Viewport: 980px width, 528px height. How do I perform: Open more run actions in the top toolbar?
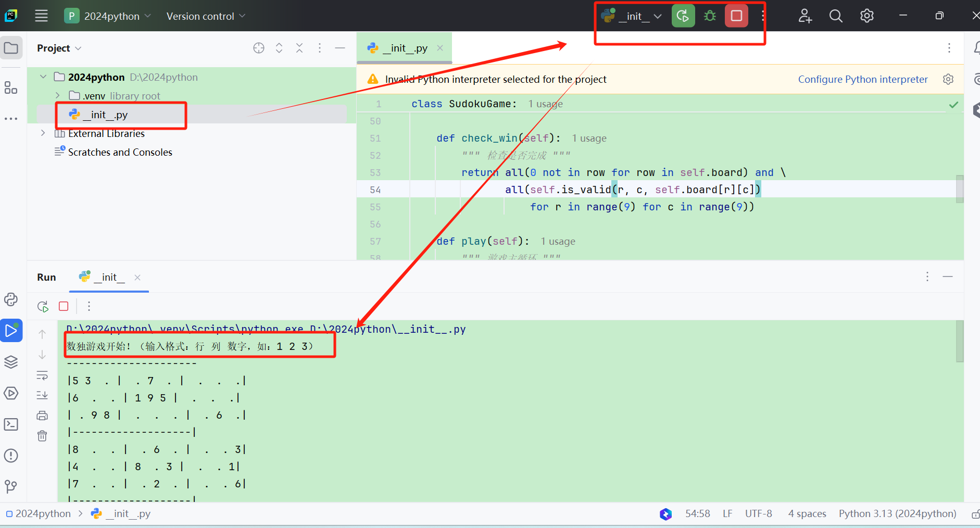click(x=762, y=16)
